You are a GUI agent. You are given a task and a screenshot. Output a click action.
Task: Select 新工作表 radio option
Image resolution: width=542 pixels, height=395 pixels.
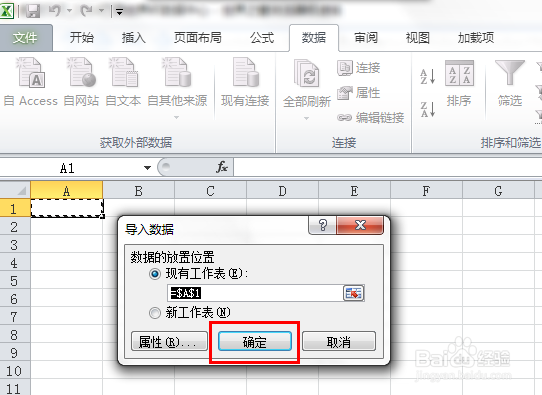click(155, 313)
